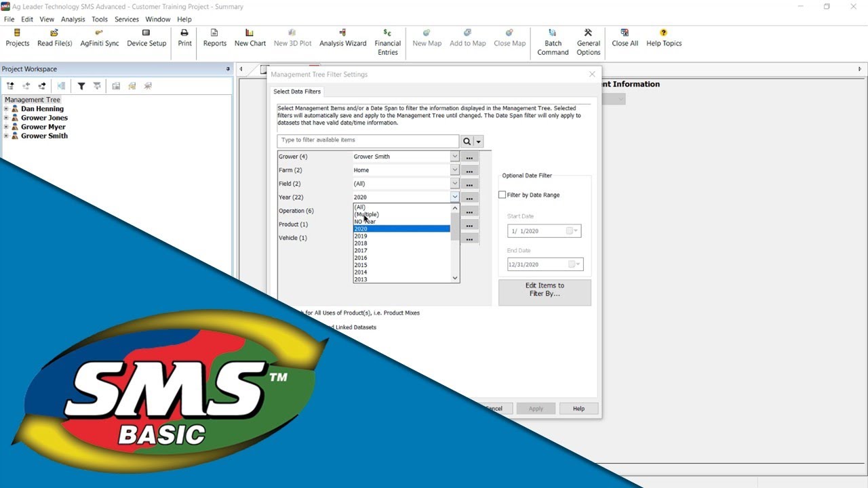Open the Window menu
The width and height of the screenshot is (868, 488).
[158, 20]
